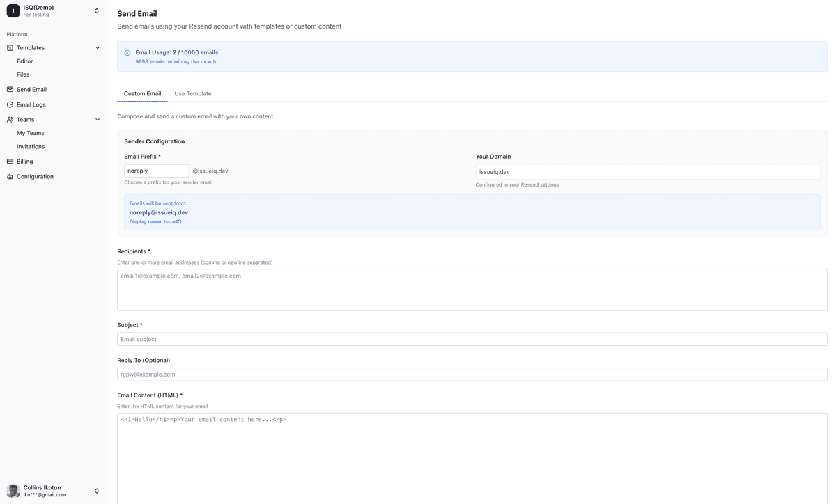Open the Editor page under Templates
This screenshot has width=836, height=504.
click(24, 61)
